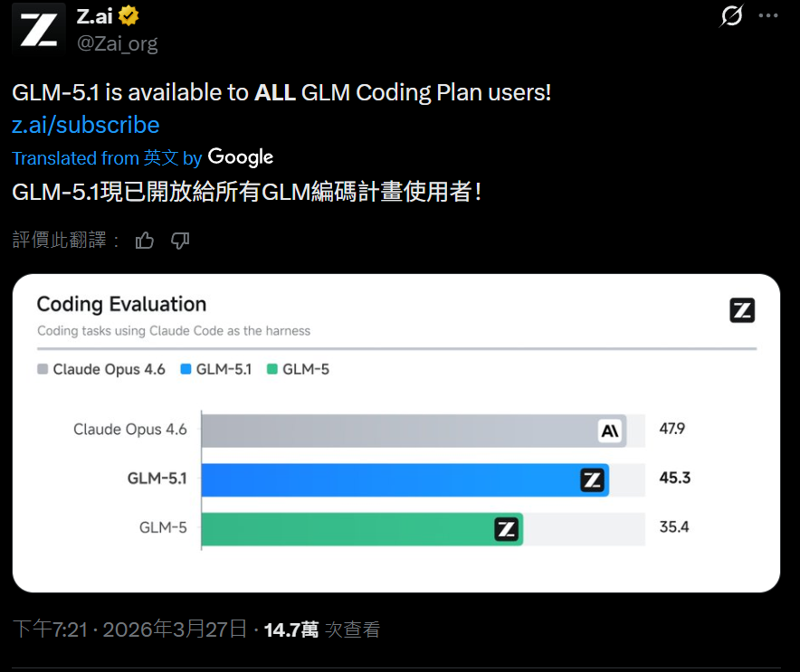The image size is (800, 672).
Task: Click the Z.ai profile avatar
Action: tap(37, 27)
